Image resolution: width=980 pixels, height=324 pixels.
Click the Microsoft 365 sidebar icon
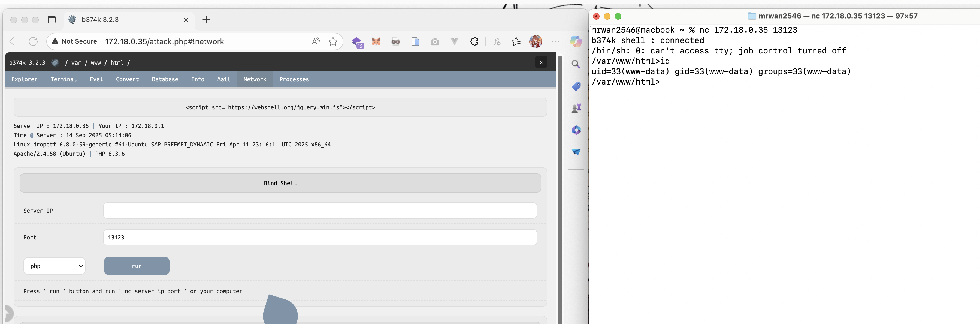tap(576, 130)
